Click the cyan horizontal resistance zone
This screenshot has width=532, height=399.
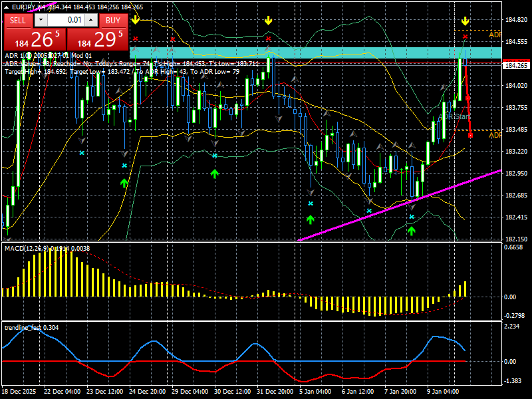315,53
